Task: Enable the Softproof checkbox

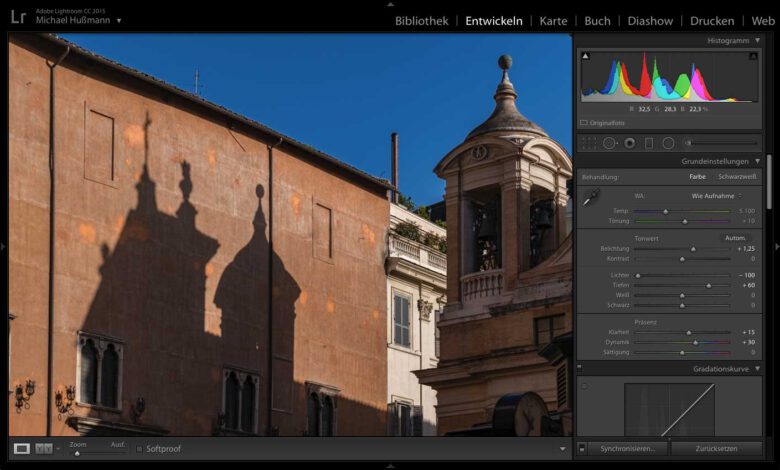Action: pos(140,449)
